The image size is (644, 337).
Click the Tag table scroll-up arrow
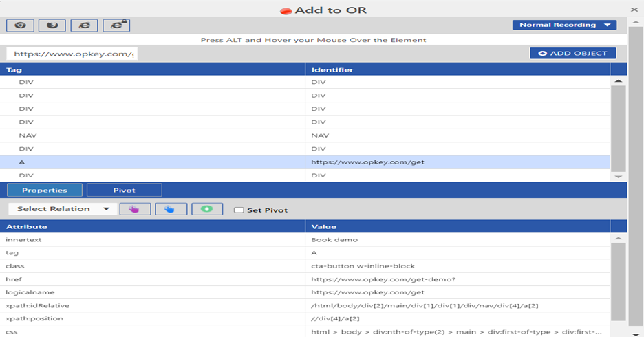619,81
